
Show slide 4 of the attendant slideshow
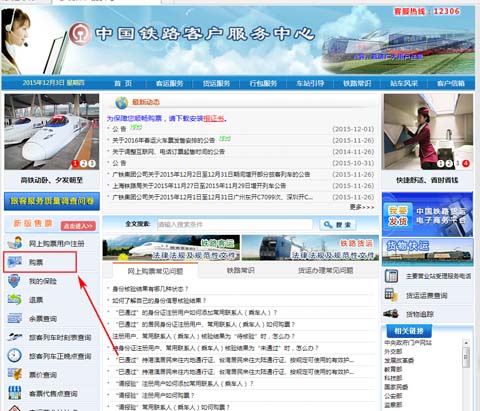tap(466, 163)
